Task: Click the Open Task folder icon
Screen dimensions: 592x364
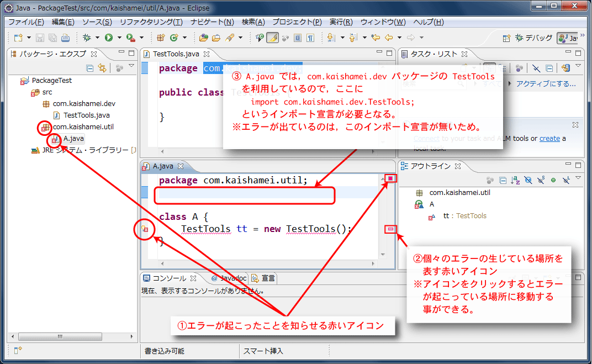Action: click(216, 38)
